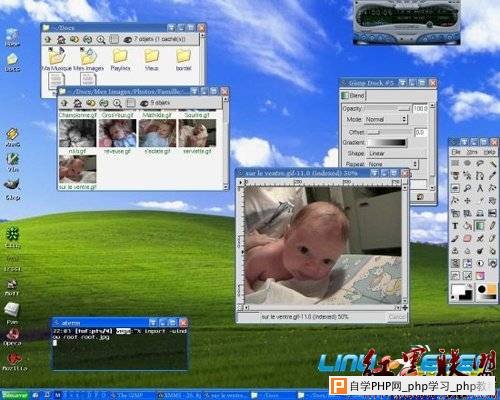
Task: Click the details list icon in Famille toolbar
Action: click(x=131, y=103)
